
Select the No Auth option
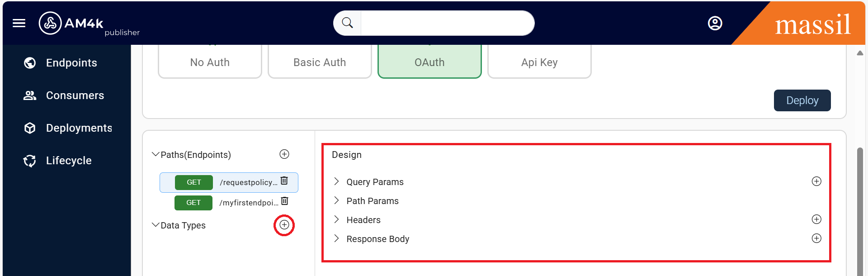(x=210, y=62)
